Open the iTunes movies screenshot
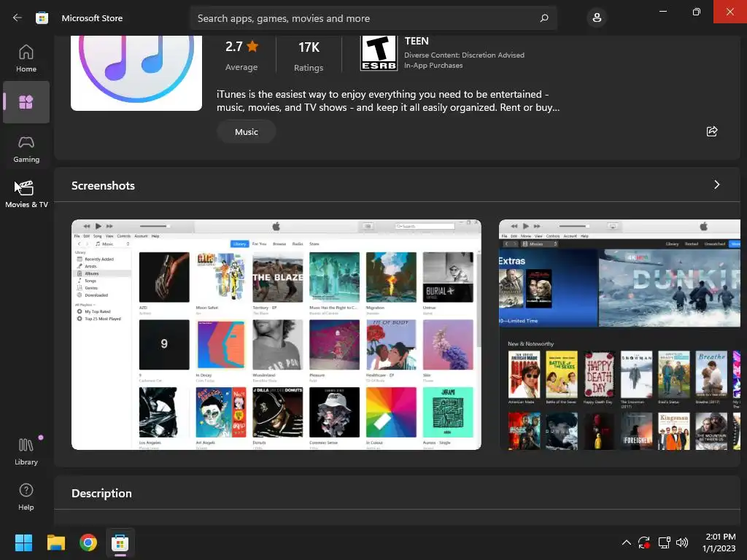Viewport: 747px width, 560px height. 619,334
